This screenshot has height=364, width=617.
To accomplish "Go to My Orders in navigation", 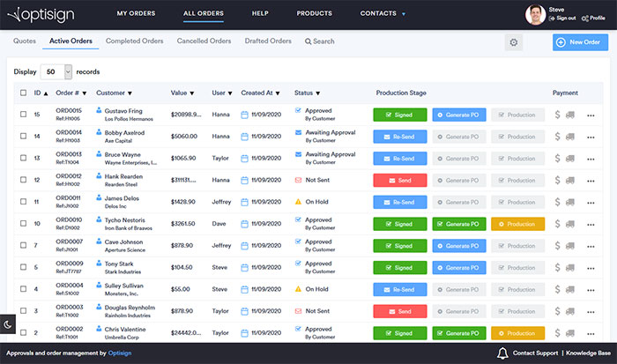I will pos(136,13).
